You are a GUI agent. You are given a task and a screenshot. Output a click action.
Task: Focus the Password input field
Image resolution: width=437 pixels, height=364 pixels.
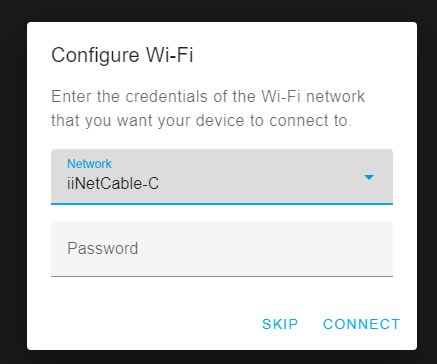(222, 249)
